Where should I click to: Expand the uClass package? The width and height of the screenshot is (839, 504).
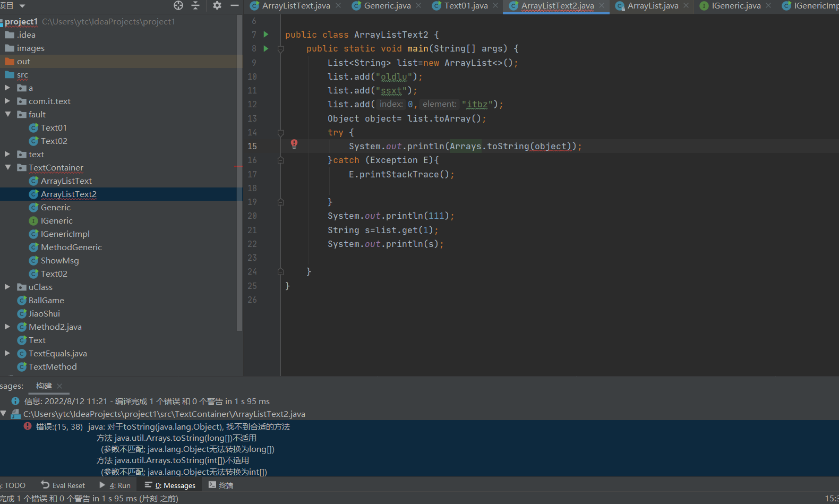click(x=7, y=287)
